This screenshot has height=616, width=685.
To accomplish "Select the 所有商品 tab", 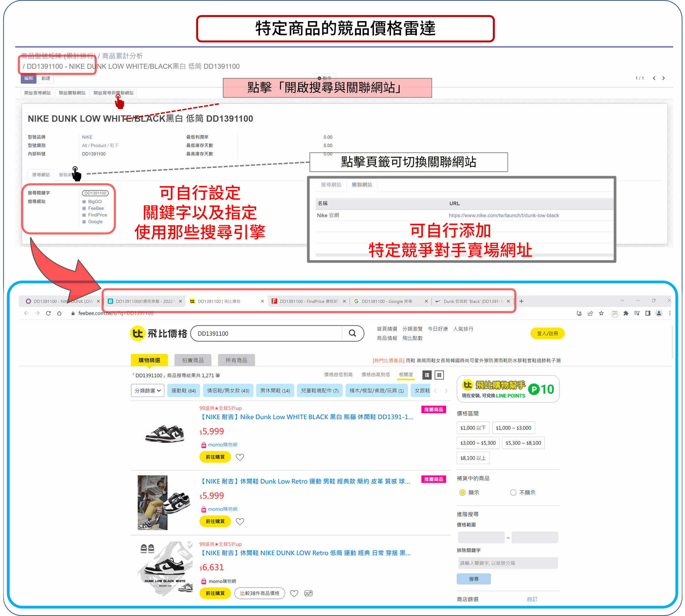I will [237, 360].
